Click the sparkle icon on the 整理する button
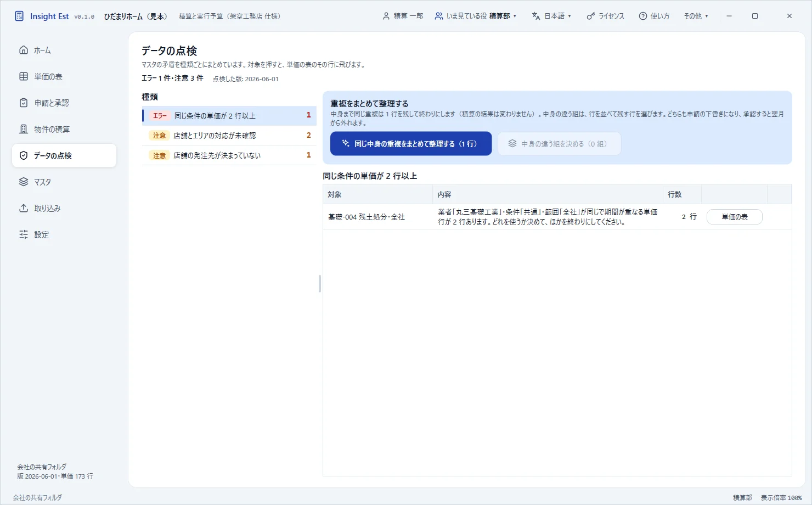The image size is (812, 505). coord(346,143)
